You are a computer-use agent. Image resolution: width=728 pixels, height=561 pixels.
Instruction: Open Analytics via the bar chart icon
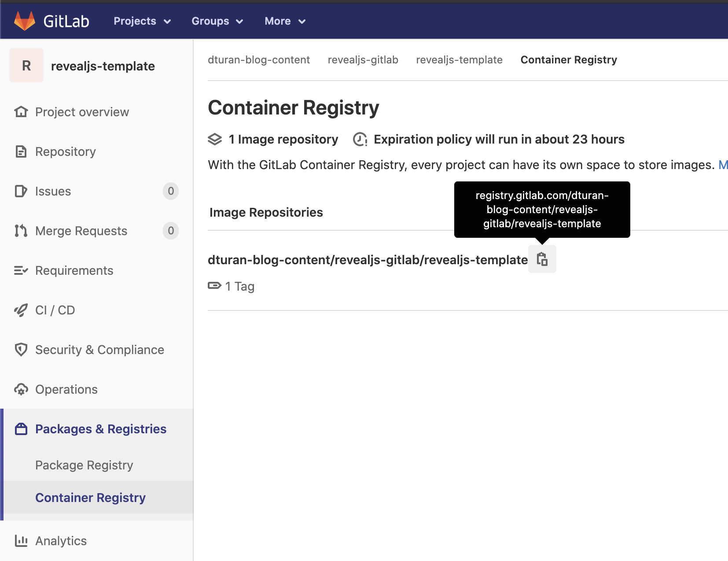coord(21,541)
